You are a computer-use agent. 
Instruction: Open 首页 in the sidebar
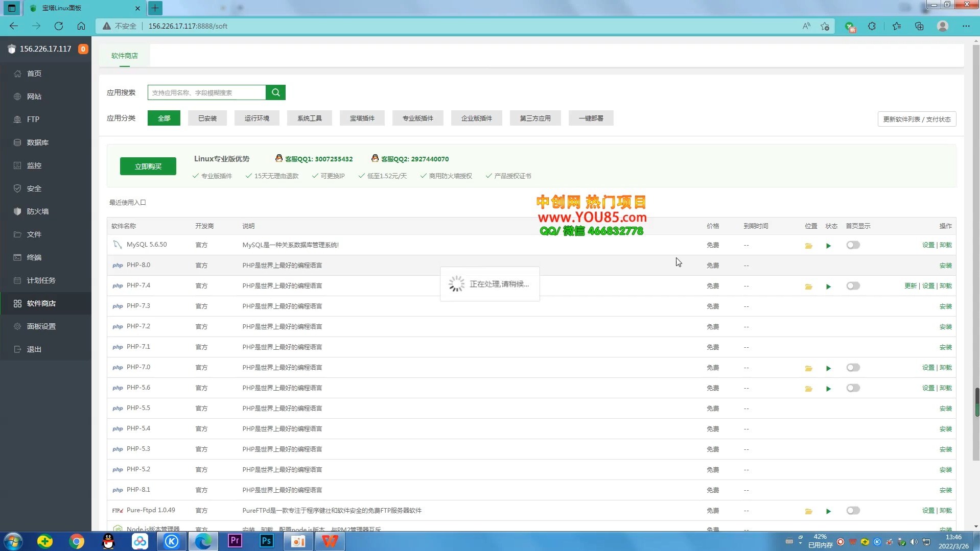46,74
